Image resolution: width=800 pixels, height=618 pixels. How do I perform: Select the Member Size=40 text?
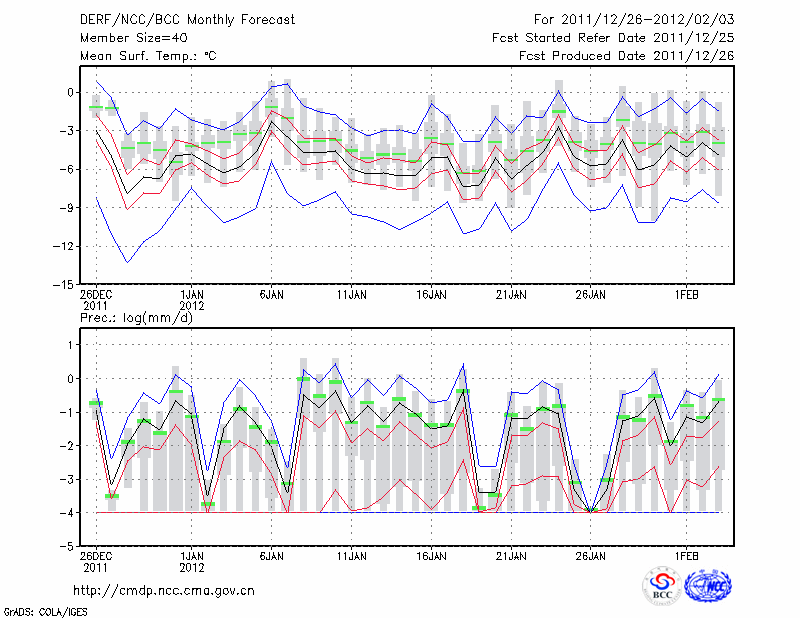click(x=134, y=38)
